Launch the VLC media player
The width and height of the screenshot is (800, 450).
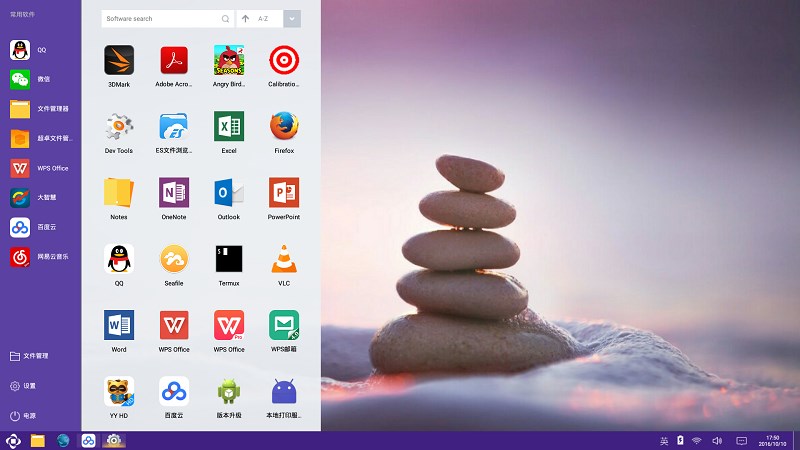point(284,259)
